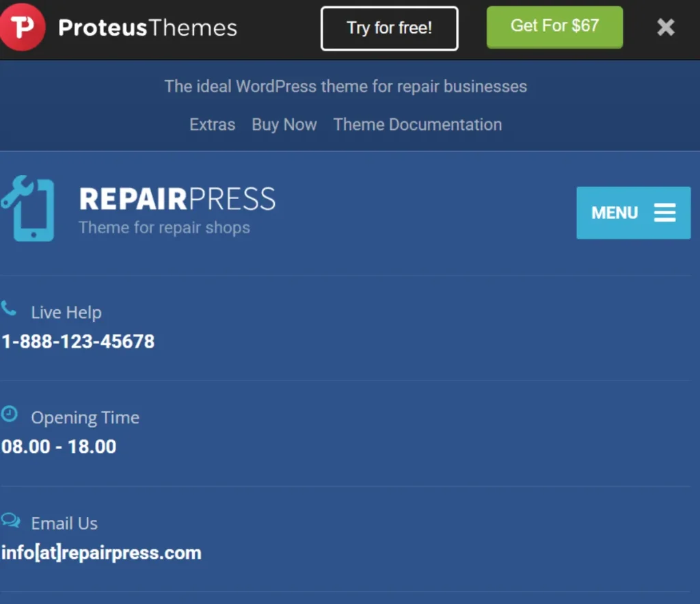This screenshot has width=700, height=604.
Task: Click the ProteusThemes brand text
Action: point(148,27)
